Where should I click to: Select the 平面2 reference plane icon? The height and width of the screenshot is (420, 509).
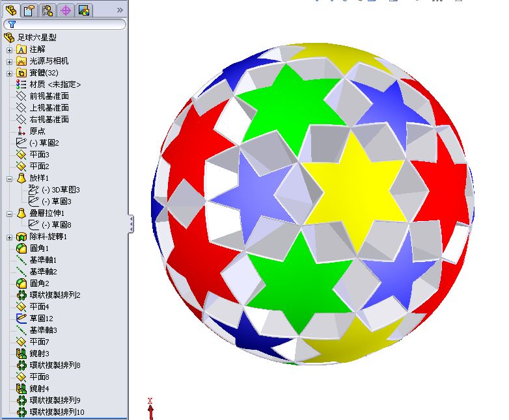click(21, 166)
